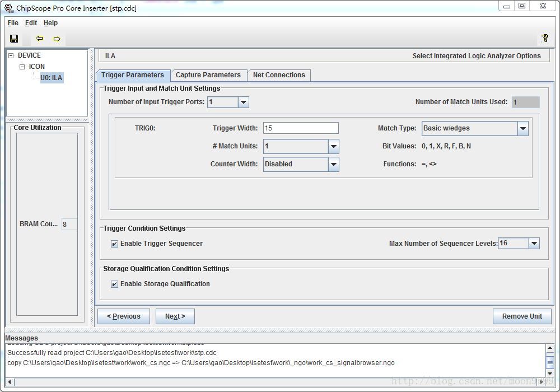Click Messages scrollbar up arrow

[x=550, y=348]
